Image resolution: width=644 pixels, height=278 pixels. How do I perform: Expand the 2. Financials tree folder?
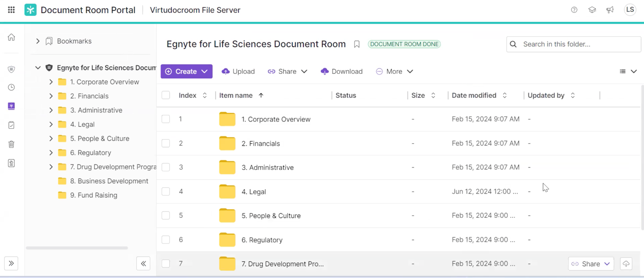pyautogui.click(x=51, y=96)
